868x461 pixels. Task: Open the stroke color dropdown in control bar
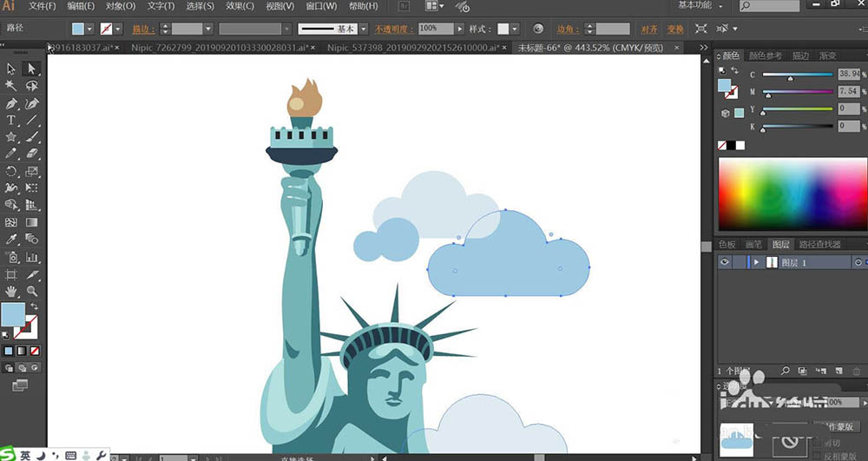[x=118, y=29]
